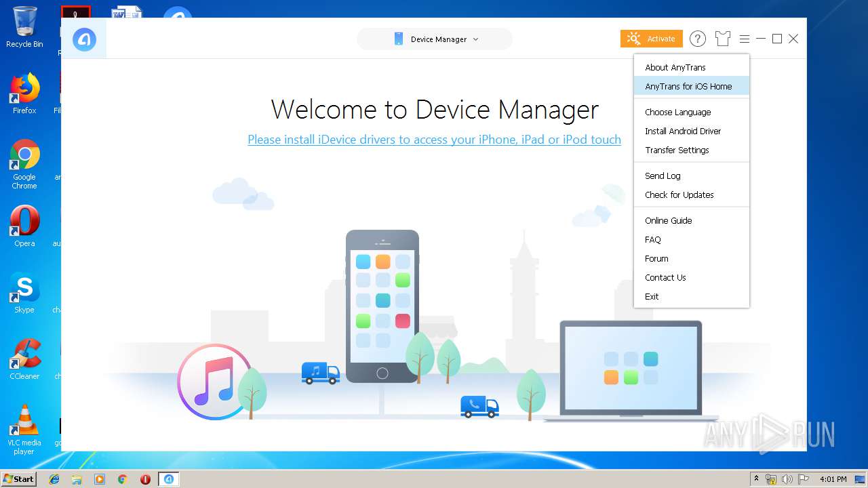Click the Start button

pyautogui.click(x=18, y=479)
